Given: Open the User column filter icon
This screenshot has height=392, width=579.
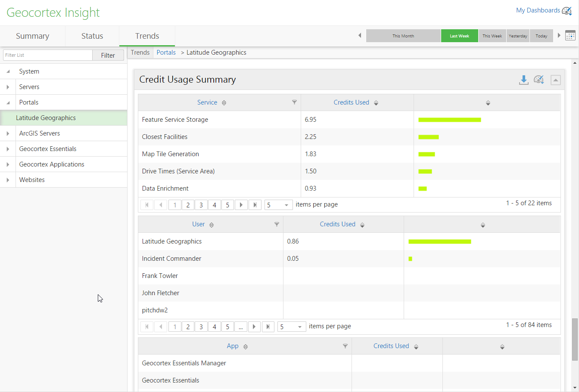Looking at the screenshot, I should [277, 224].
